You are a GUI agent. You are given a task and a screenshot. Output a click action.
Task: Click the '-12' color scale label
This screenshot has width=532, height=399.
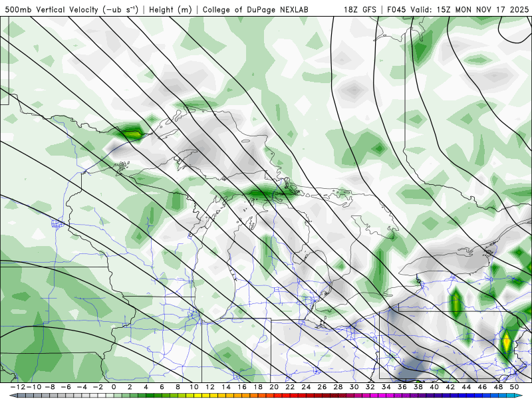(17, 387)
